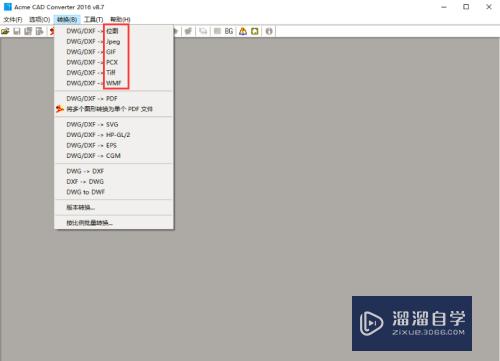Open the 工具(T) menu

click(93, 20)
